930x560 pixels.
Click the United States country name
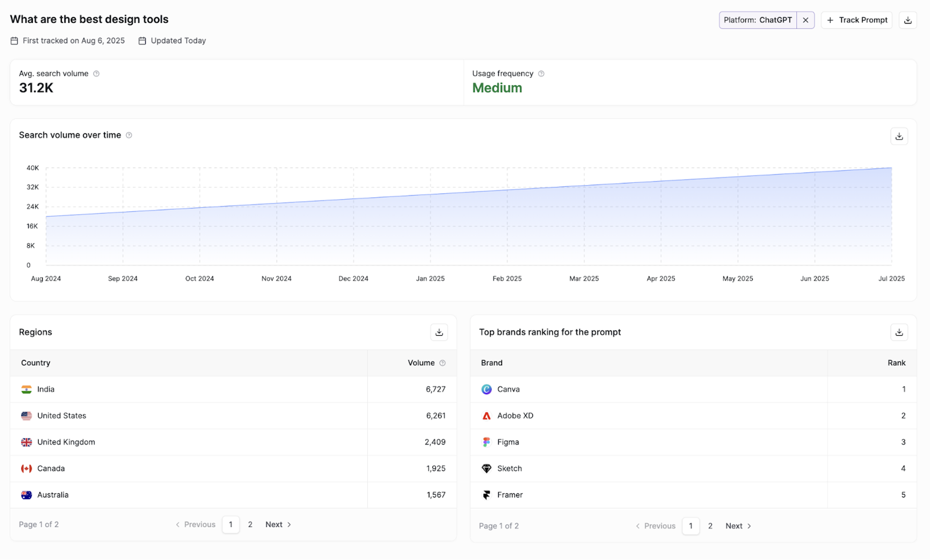[62, 416]
